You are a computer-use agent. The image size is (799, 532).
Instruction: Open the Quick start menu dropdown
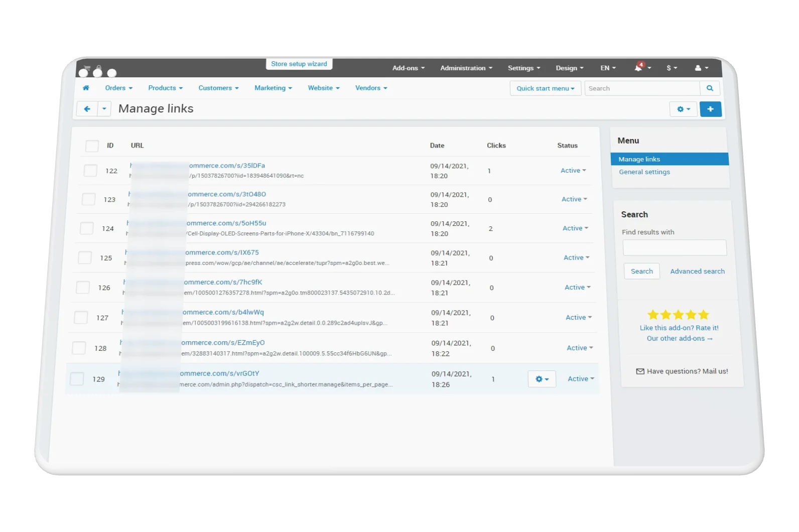coord(545,88)
